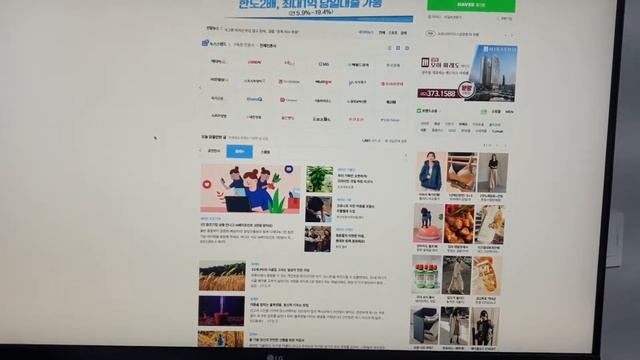Viewport: 640px width, 360px height.
Task: Open the green bottles shopping item
Action: coord(426,275)
